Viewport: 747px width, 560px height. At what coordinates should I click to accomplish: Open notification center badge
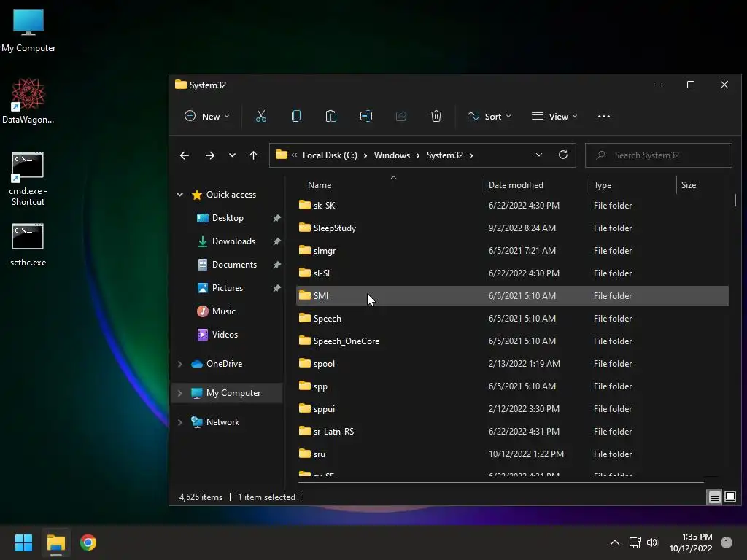click(727, 542)
